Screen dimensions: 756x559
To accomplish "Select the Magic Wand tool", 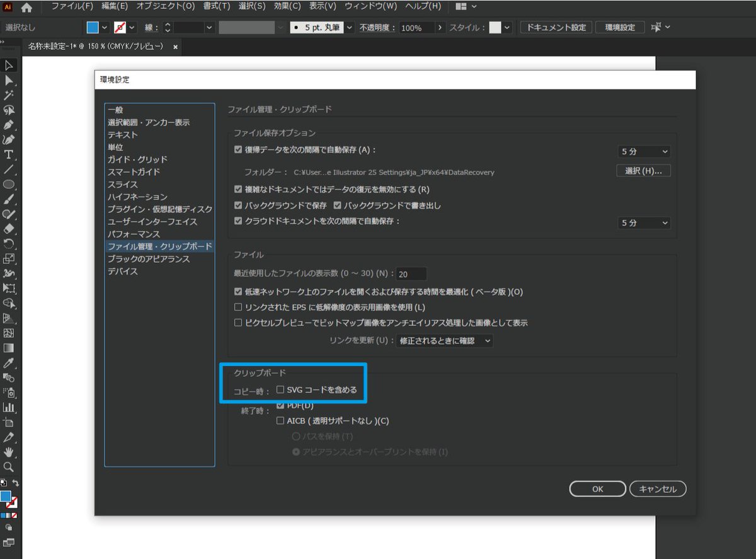I will pos(9,95).
